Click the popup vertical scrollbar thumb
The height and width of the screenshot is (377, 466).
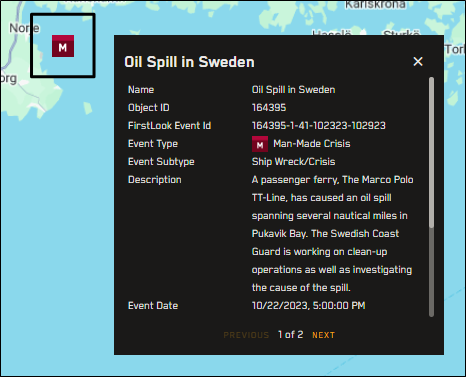(431, 153)
